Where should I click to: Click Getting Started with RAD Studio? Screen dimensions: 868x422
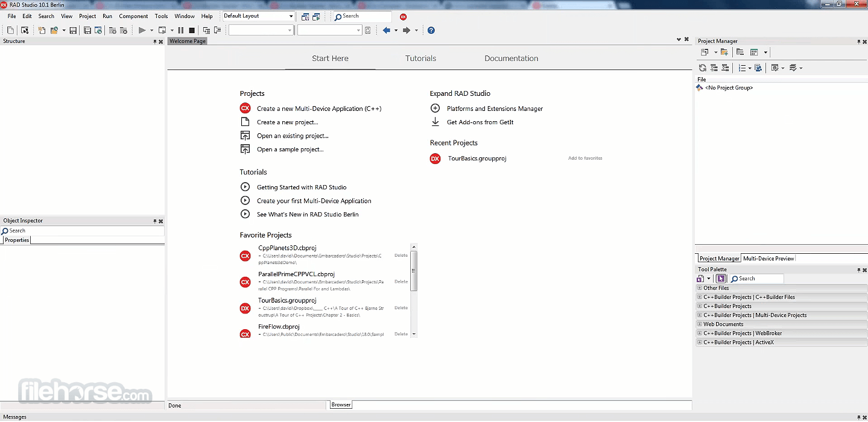coord(302,187)
